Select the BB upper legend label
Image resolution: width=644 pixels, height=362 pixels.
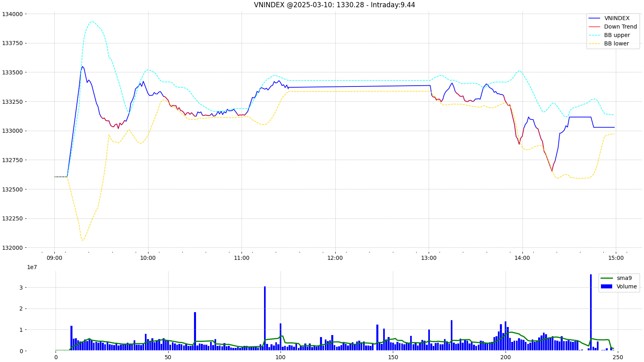point(617,35)
